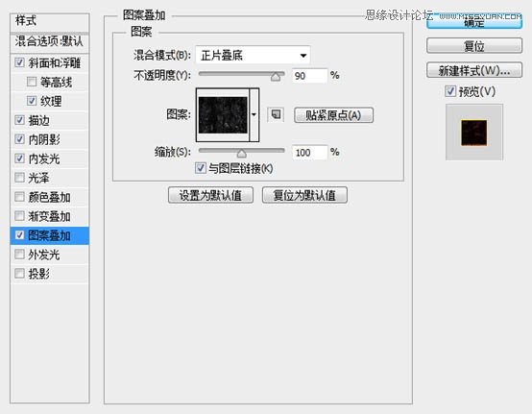This screenshot has height=414, width=532.
Task: Toggle the 斜面和浮雕 checkbox
Action: [19, 62]
